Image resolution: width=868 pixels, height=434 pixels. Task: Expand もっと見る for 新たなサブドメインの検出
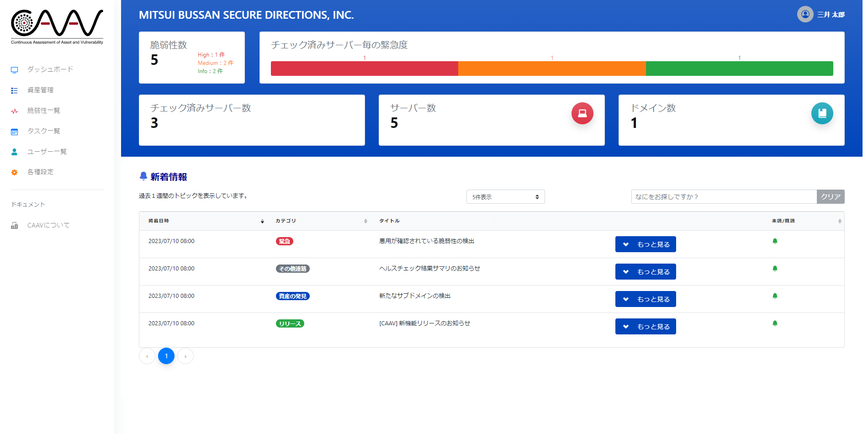tap(645, 299)
